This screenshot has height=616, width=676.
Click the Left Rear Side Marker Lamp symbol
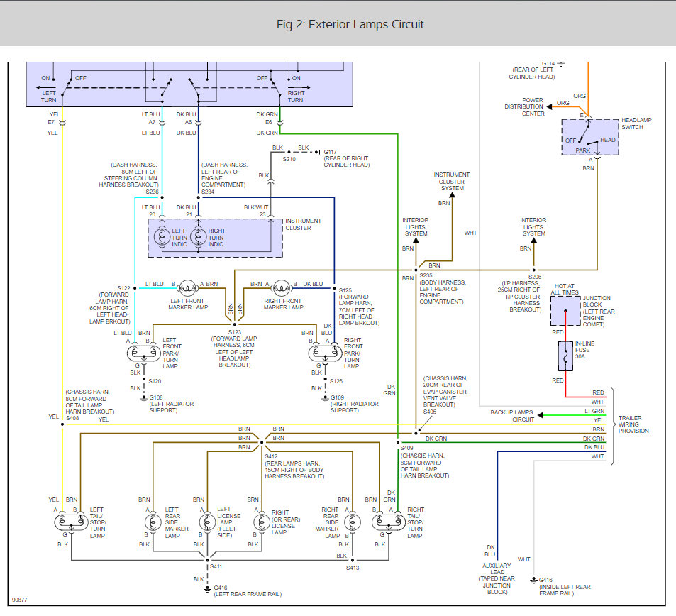point(153,522)
